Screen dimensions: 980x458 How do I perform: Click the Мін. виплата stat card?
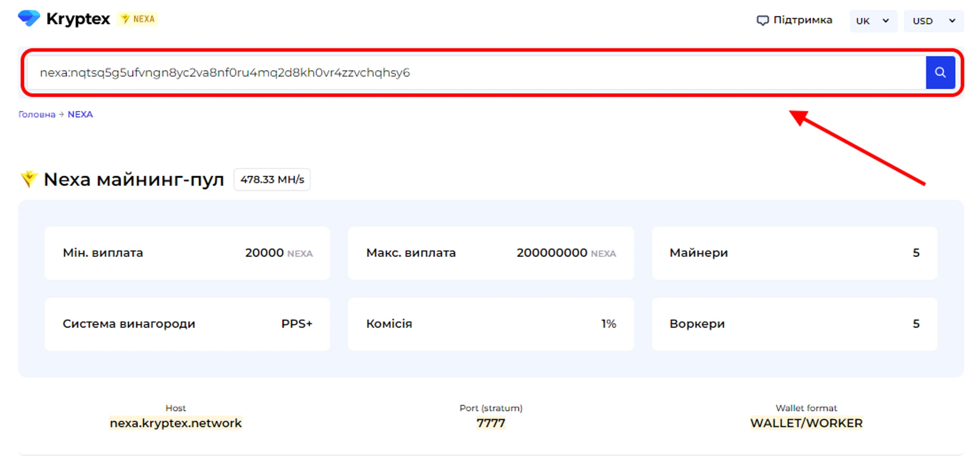[x=187, y=253]
